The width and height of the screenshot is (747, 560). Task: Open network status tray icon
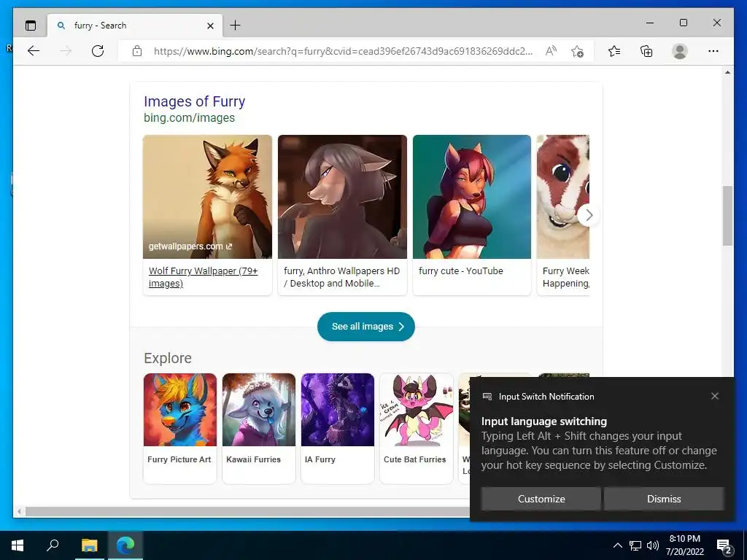point(635,545)
